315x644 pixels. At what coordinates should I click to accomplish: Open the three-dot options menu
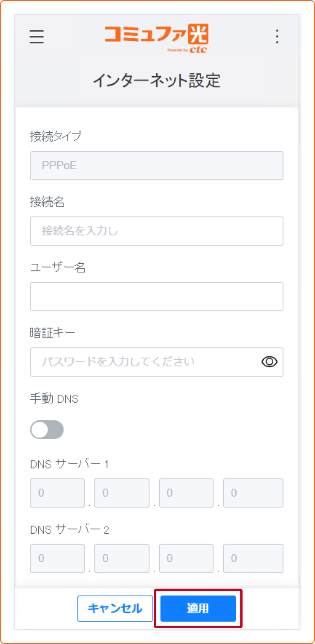(x=277, y=36)
